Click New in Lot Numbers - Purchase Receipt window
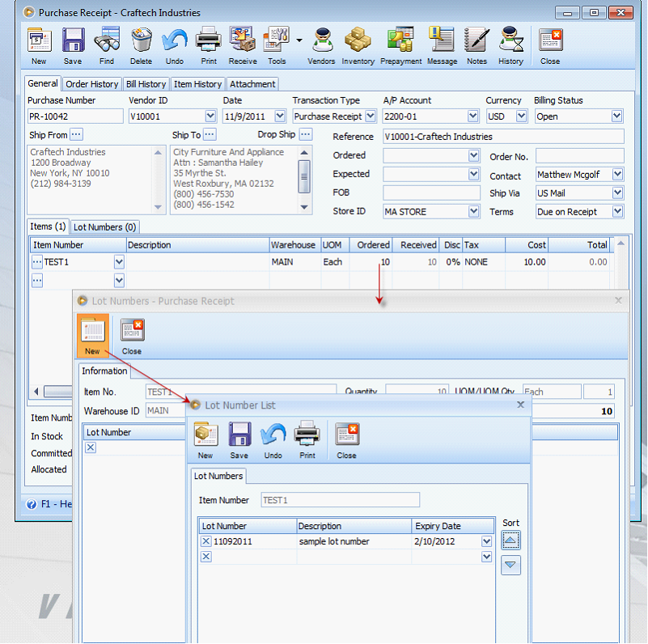Image resolution: width=648 pixels, height=644 pixels. click(92, 335)
